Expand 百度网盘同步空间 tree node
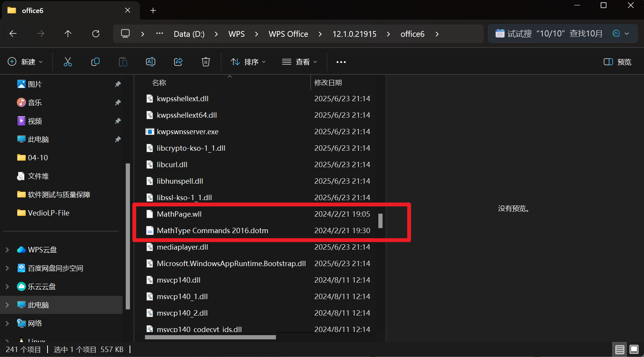Viewport: 644px width, 357px height. pyautogui.click(x=7, y=268)
